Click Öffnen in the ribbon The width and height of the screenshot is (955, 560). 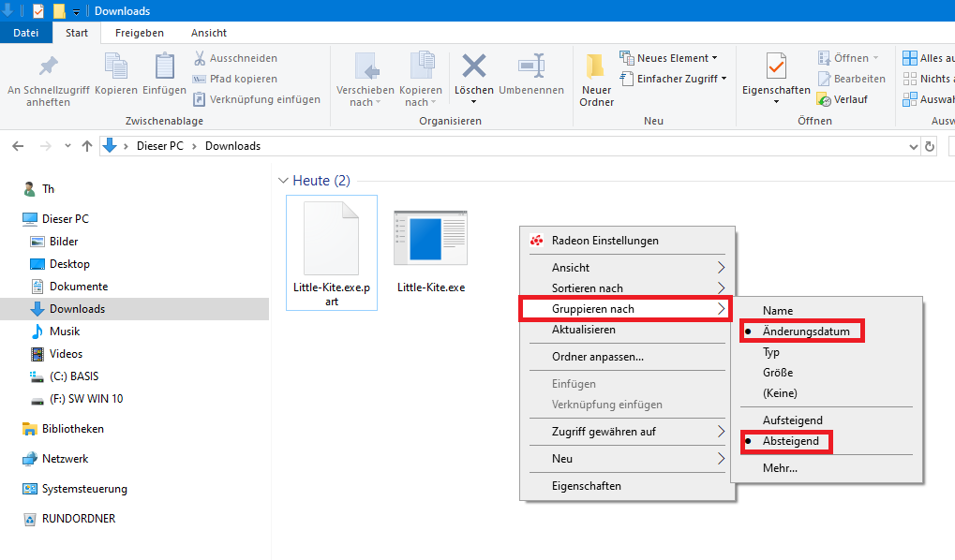847,58
